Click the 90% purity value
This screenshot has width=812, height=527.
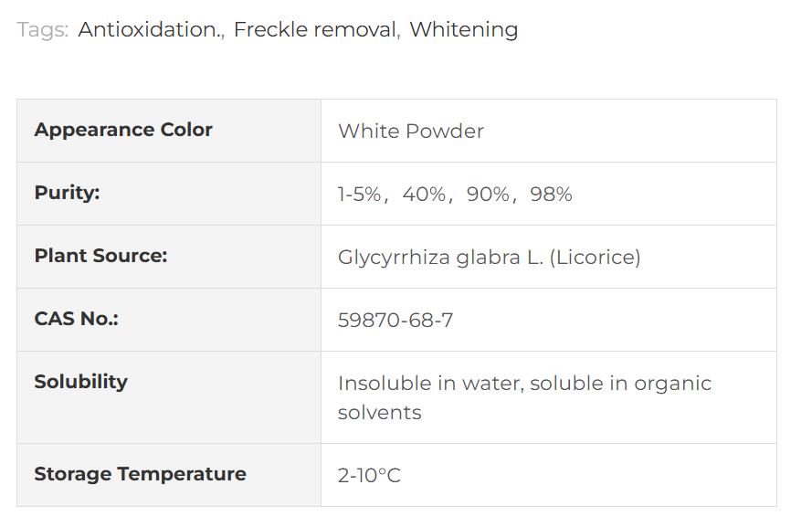(488, 194)
